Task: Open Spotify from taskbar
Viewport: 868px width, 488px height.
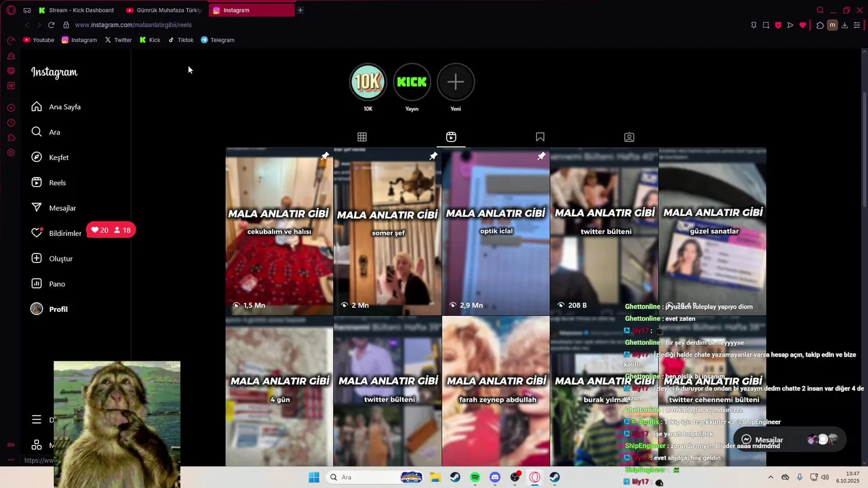Action: click(x=475, y=477)
